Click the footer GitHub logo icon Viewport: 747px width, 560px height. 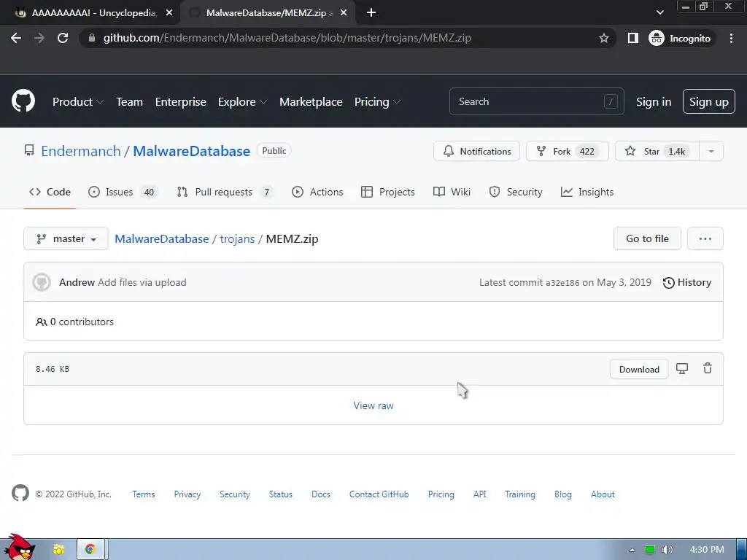[20, 494]
